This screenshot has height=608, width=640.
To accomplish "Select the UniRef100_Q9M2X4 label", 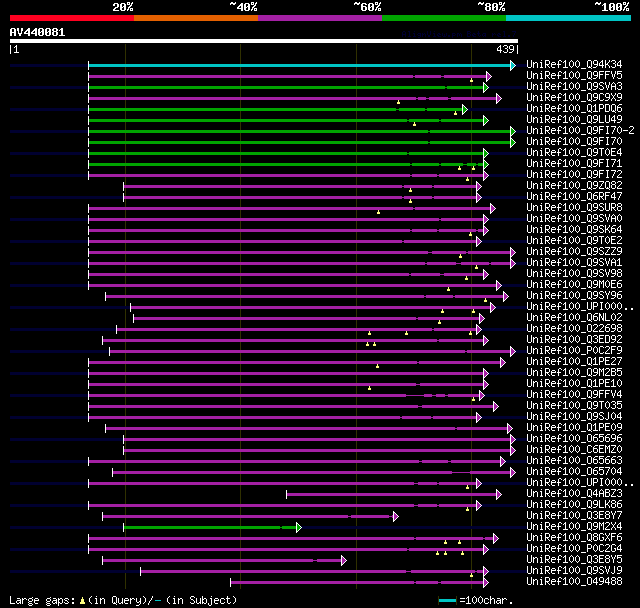I will (x=574, y=527).
